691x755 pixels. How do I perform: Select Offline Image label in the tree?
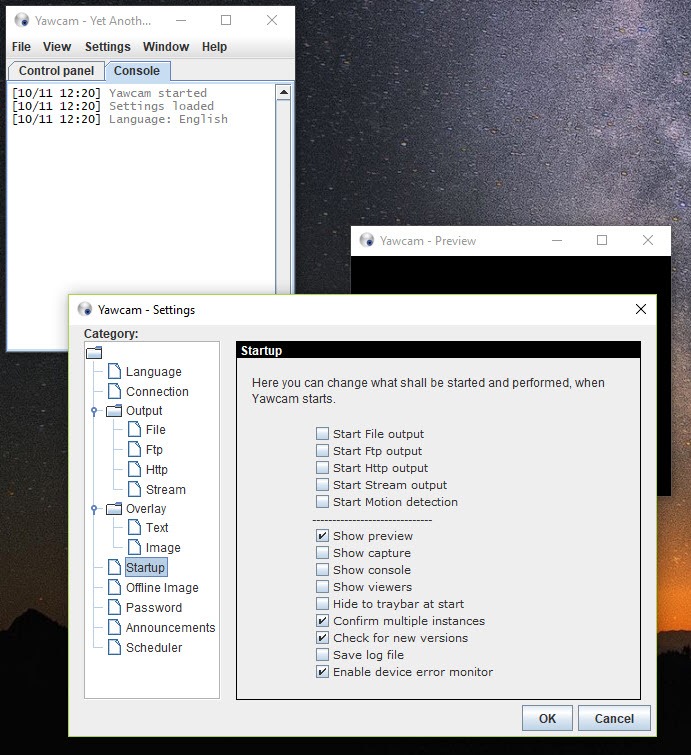click(162, 587)
